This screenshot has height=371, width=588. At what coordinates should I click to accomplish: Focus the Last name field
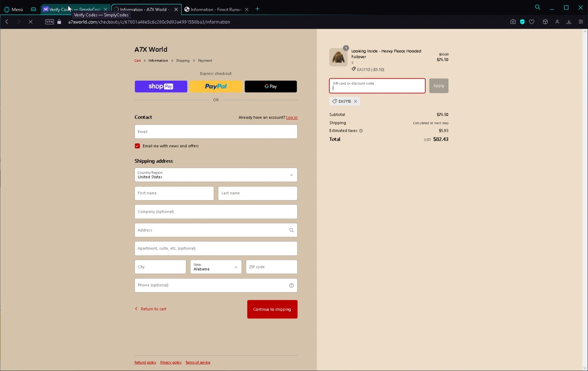coord(258,193)
